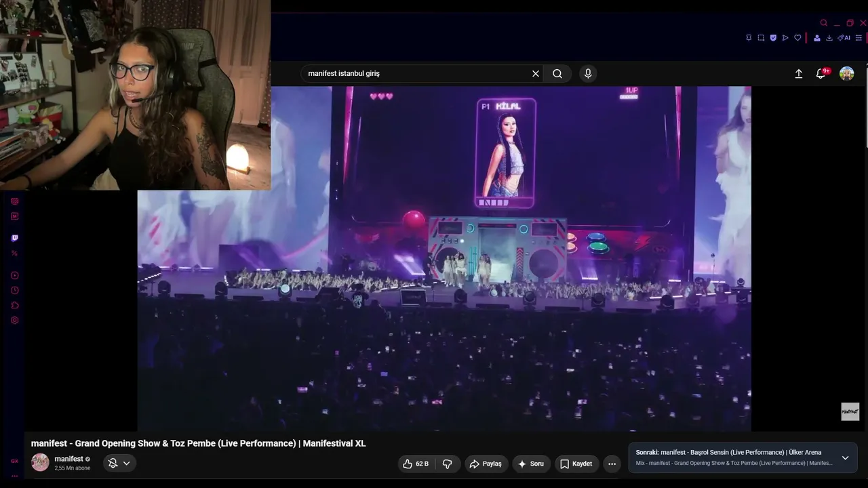Click the YouTube search magnifier button

[x=557, y=74]
